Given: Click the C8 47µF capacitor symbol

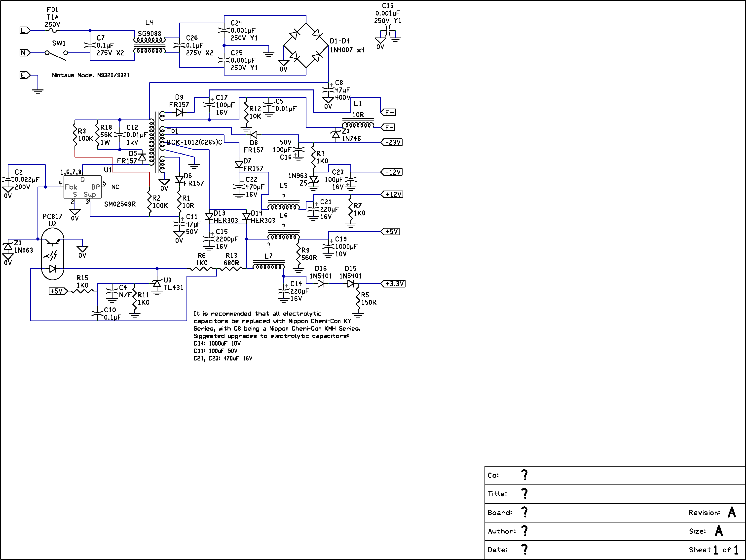Looking at the screenshot, I should click(328, 90).
